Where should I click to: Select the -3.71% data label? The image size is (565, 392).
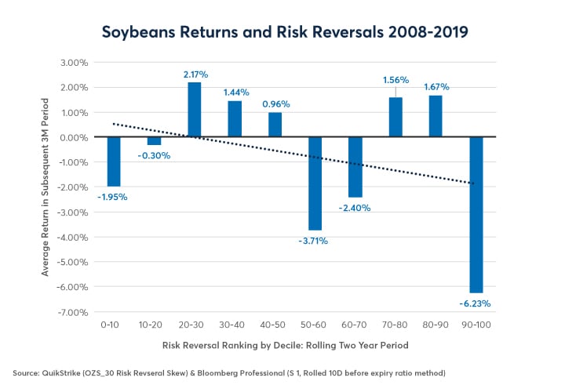(313, 241)
